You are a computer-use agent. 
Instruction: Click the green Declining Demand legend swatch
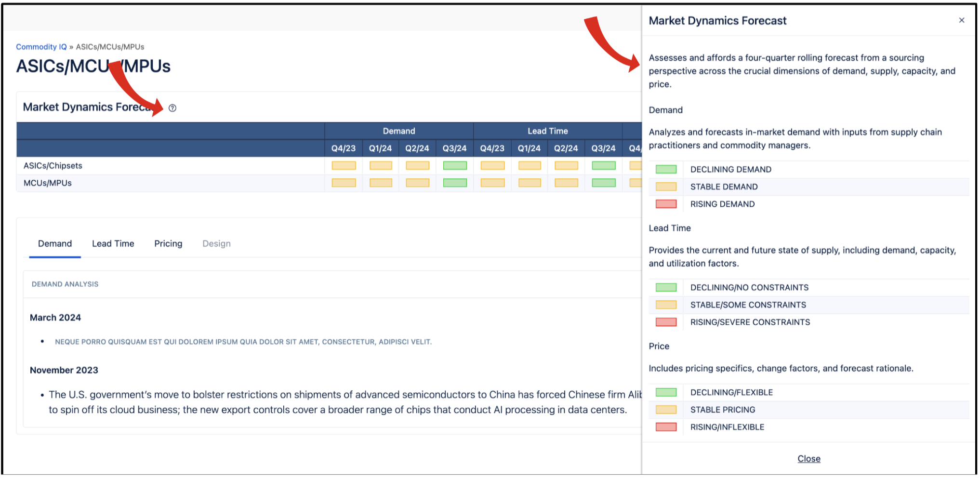click(x=666, y=170)
